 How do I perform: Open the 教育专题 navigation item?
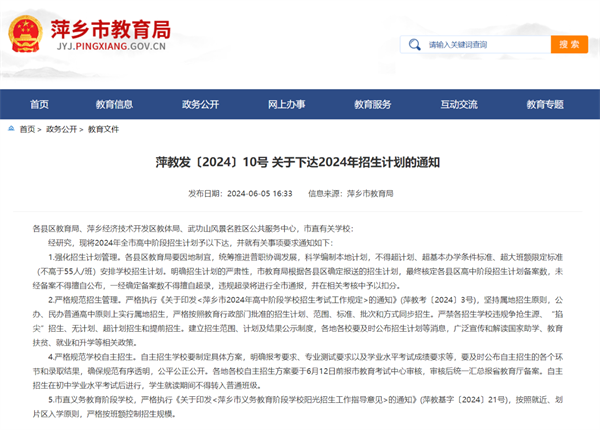point(545,104)
